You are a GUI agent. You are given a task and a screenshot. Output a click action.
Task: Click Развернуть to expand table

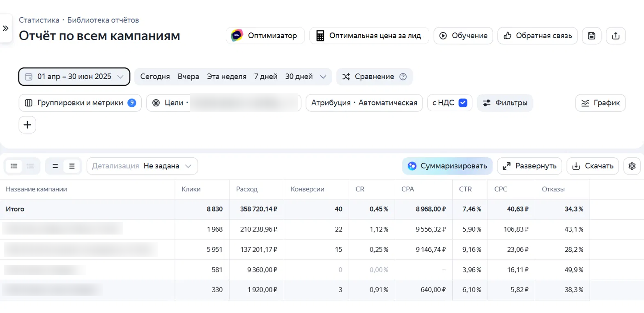point(530,166)
